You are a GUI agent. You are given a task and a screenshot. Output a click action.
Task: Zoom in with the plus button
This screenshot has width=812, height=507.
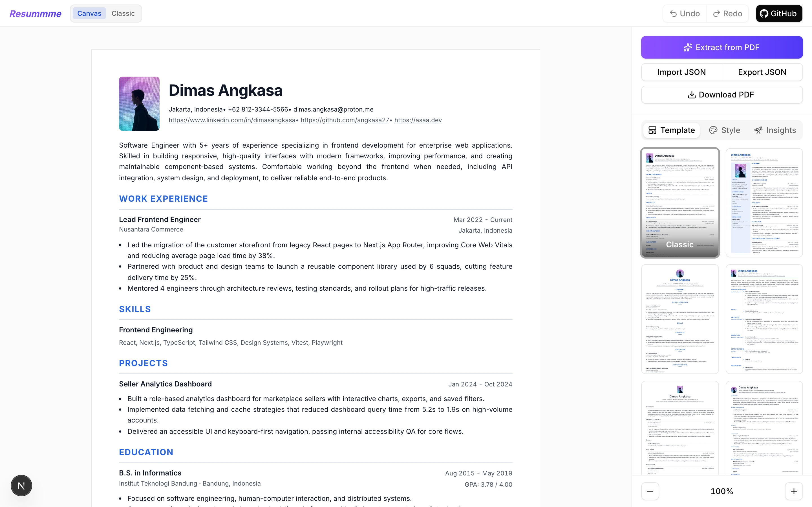click(x=794, y=491)
